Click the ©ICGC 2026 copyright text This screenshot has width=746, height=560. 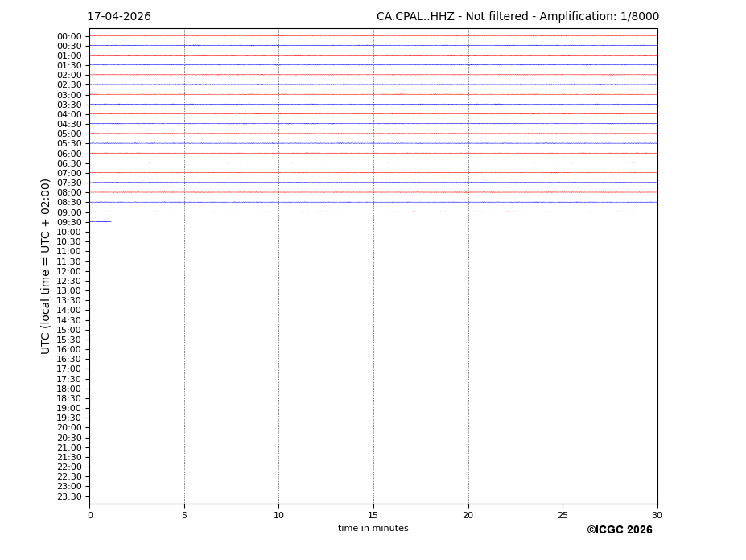(619, 530)
